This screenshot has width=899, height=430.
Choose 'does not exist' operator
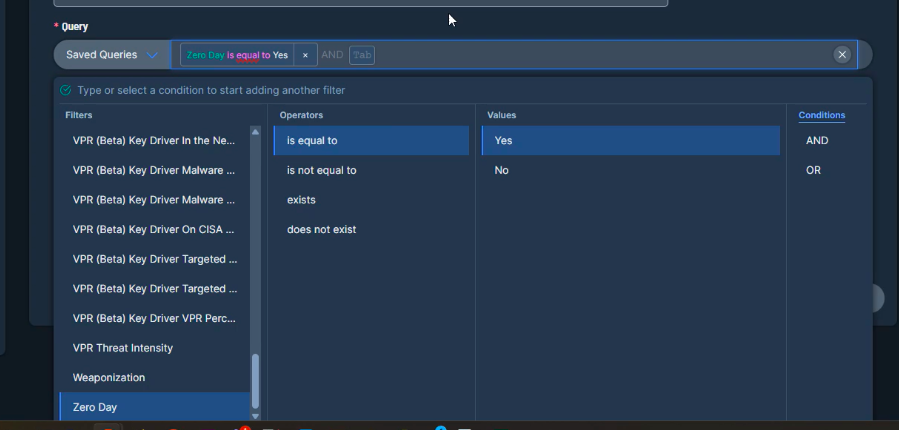[x=322, y=229]
